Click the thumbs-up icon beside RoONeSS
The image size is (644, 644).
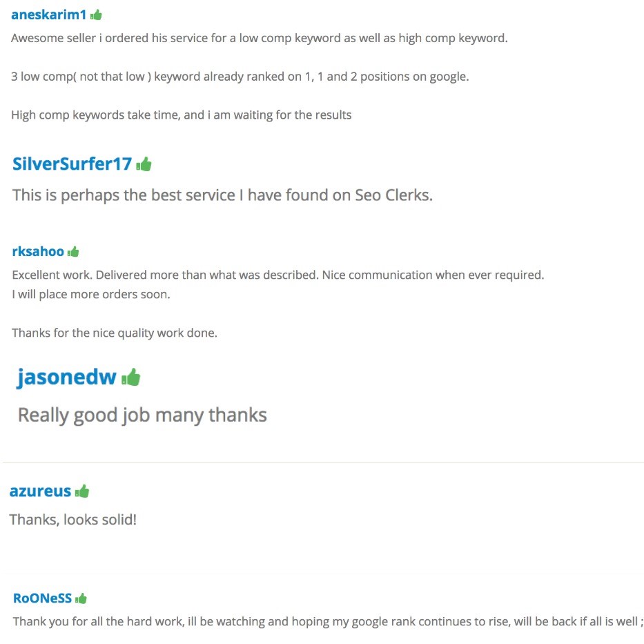tap(81, 598)
